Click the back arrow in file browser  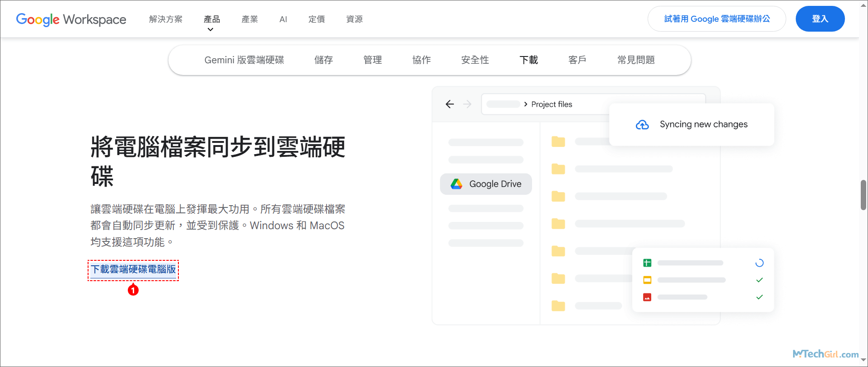pos(450,104)
